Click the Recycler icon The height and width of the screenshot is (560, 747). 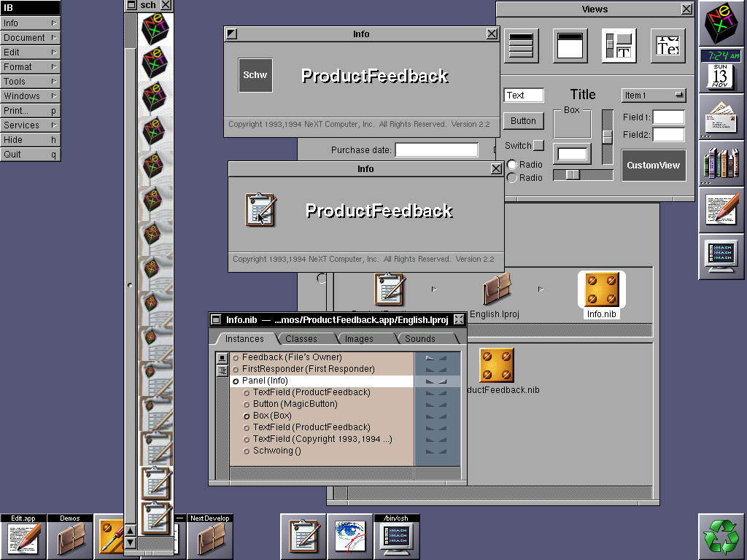(721, 537)
